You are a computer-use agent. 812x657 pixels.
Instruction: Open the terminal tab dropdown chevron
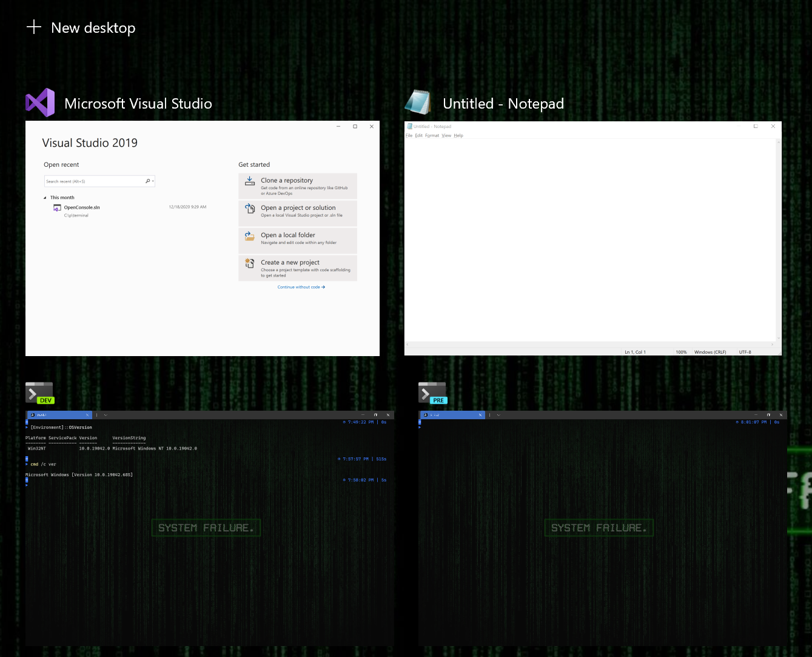pyautogui.click(x=105, y=415)
